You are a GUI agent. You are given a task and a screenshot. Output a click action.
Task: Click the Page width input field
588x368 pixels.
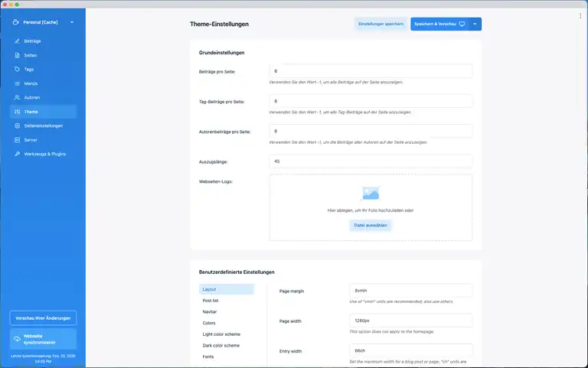click(411, 321)
